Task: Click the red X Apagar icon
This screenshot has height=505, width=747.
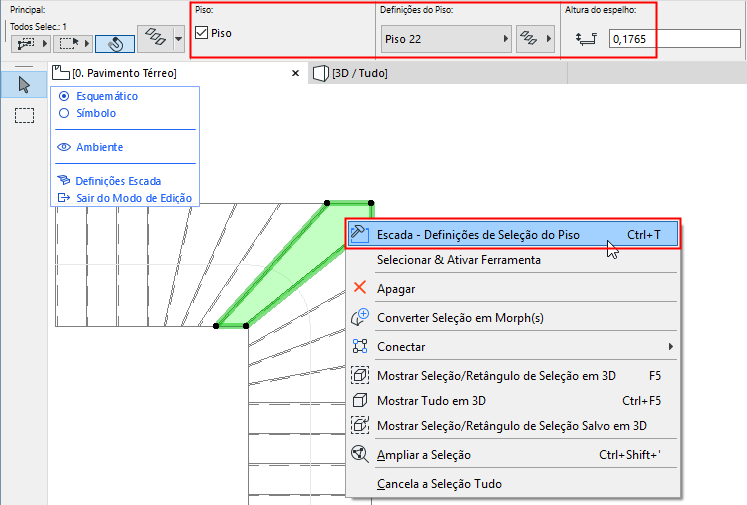Action: point(360,287)
